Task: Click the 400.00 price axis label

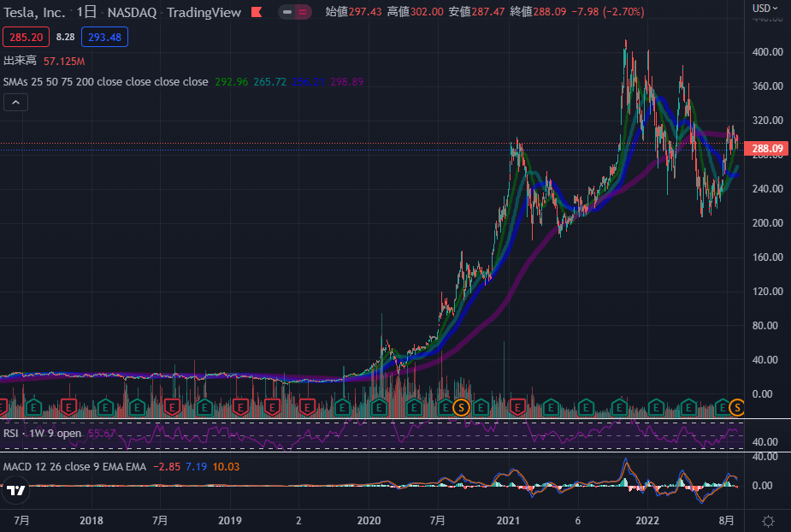Action: point(767,52)
